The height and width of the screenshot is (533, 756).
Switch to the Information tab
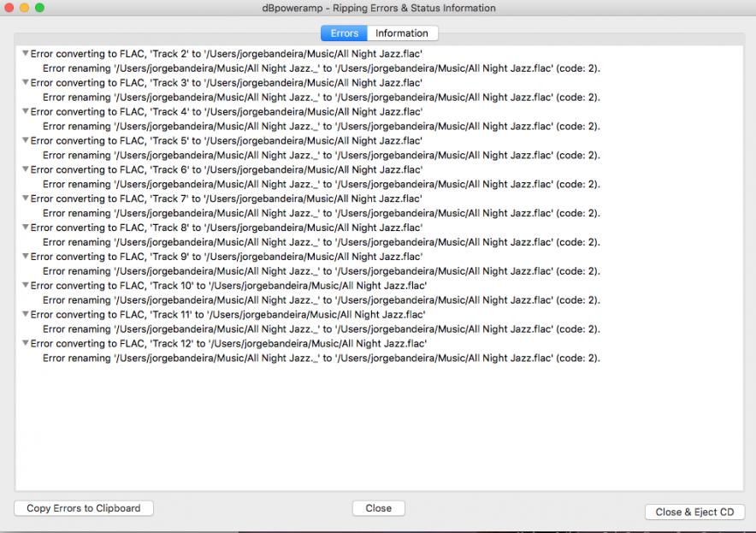(x=402, y=33)
